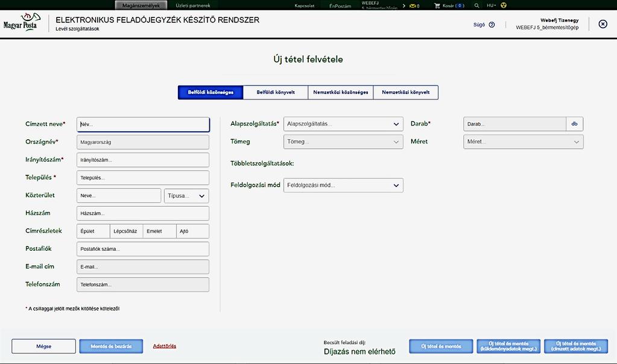Open the Kosár shopping cart
617x364 pixels.
coord(449,5)
